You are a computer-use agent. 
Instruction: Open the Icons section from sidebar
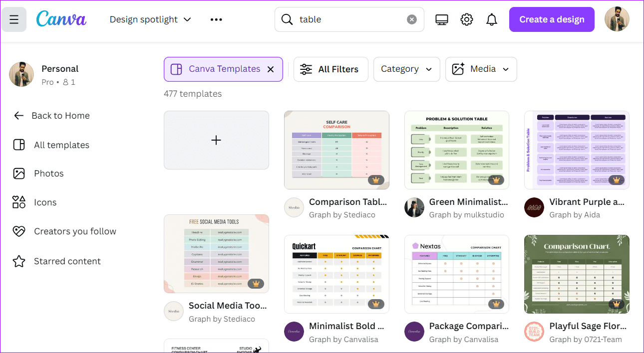pyautogui.click(x=45, y=202)
